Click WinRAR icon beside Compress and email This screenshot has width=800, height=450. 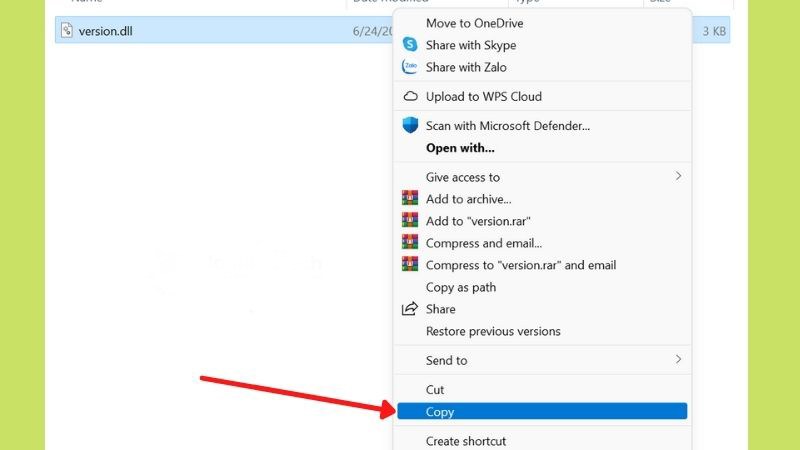pyautogui.click(x=410, y=242)
